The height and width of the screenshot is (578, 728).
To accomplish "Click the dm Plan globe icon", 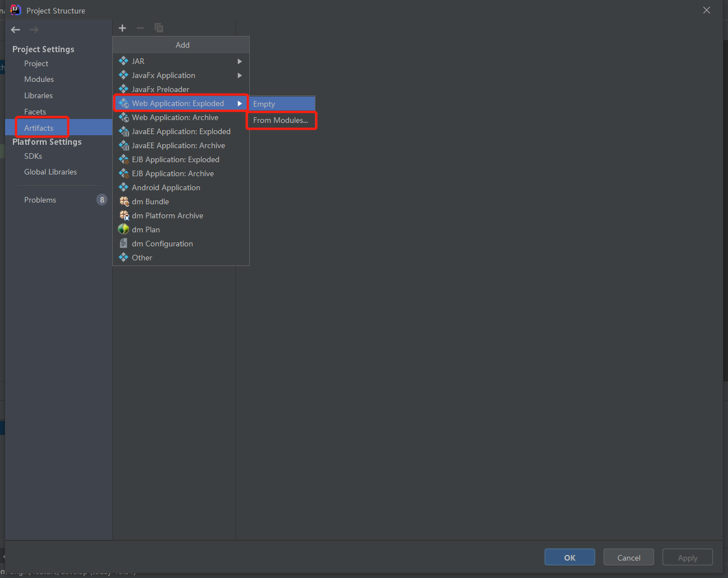I will (x=123, y=230).
